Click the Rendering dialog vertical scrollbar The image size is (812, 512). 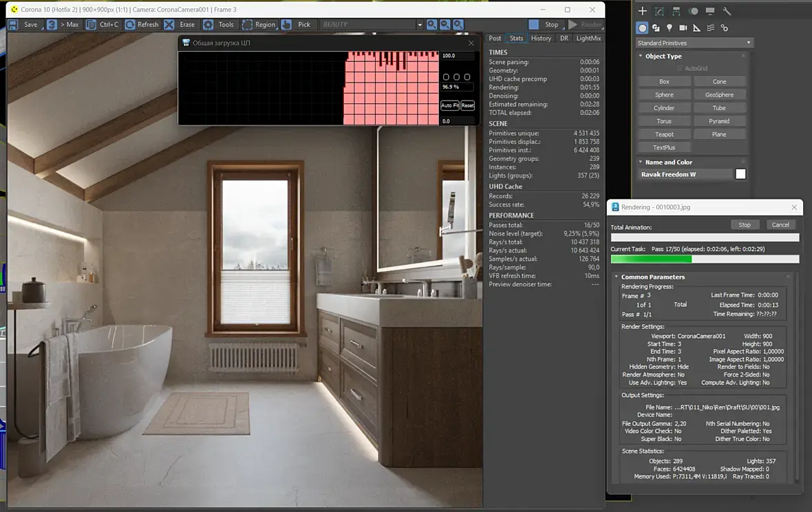click(797, 378)
